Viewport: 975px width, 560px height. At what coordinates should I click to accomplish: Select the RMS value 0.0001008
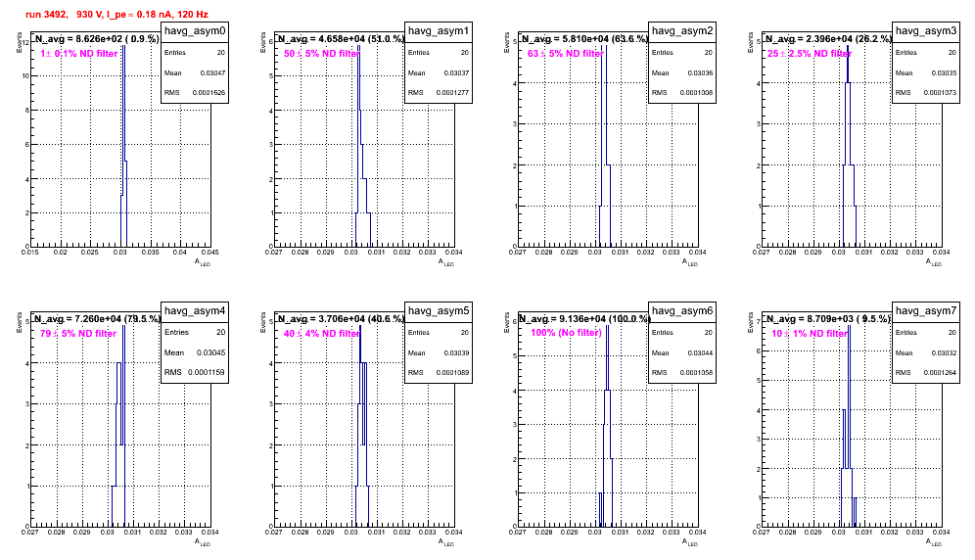(x=696, y=93)
